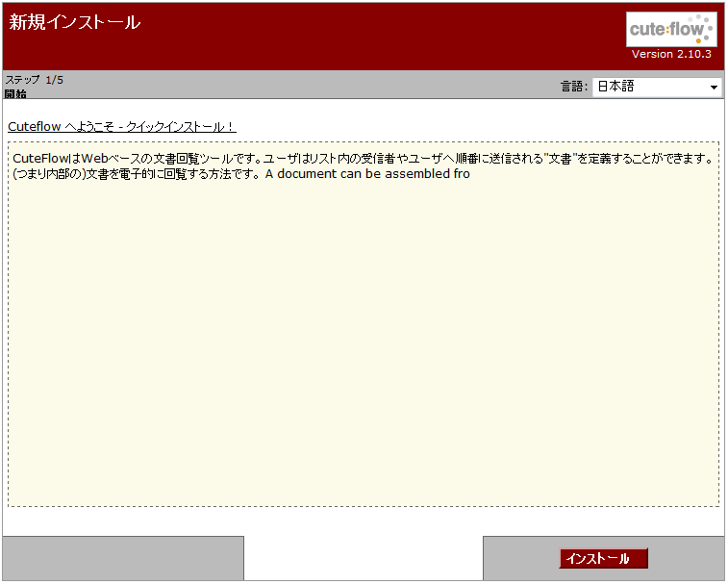
Task: Open the 言語 language dropdown
Action: (x=657, y=87)
